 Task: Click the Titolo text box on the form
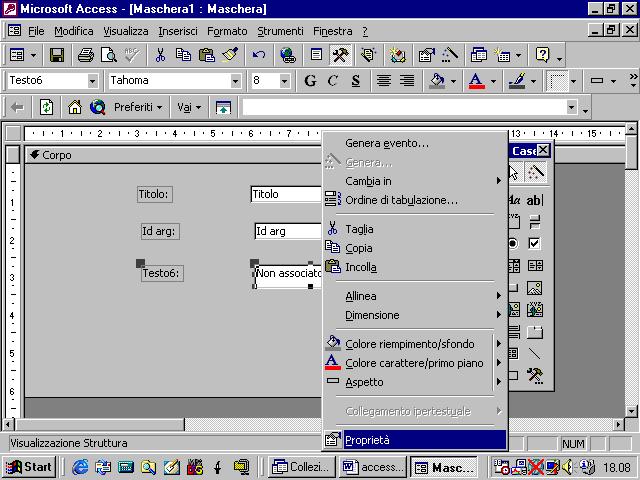tap(287, 194)
